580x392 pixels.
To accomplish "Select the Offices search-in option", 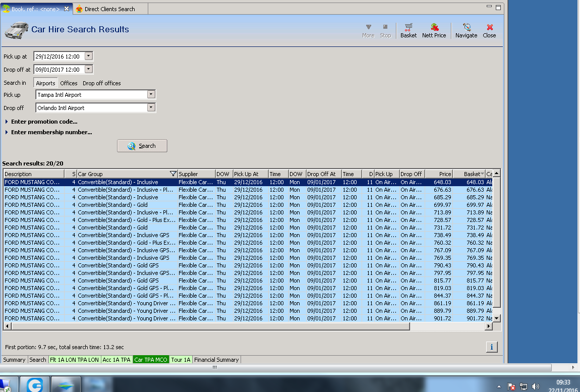I will (69, 83).
